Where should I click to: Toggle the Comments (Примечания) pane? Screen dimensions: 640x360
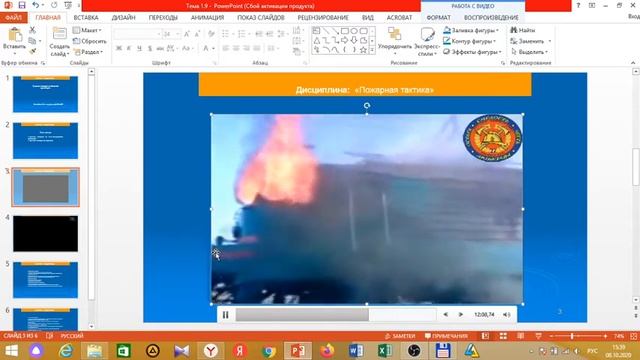(x=446, y=336)
